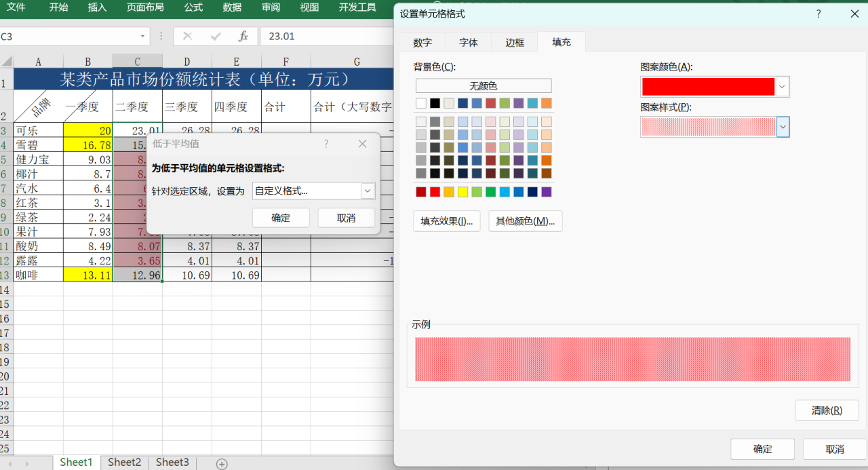Open the 图案颜色 dropdown
Viewport: 868px width, 470px height.
(x=783, y=87)
